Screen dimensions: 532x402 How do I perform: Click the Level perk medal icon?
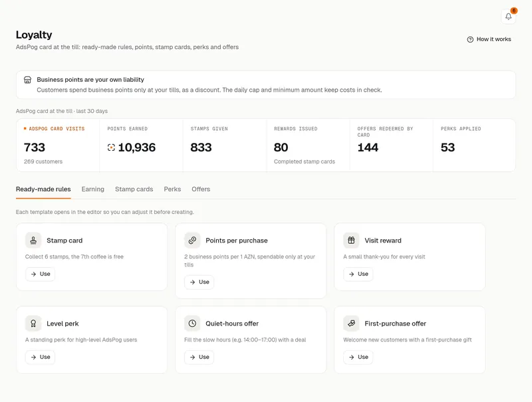tap(33, 324)
